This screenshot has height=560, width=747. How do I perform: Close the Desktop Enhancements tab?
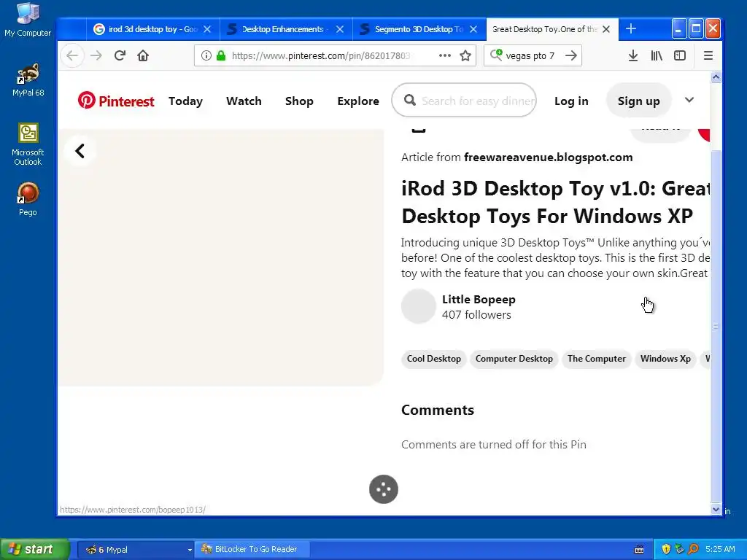340,29
